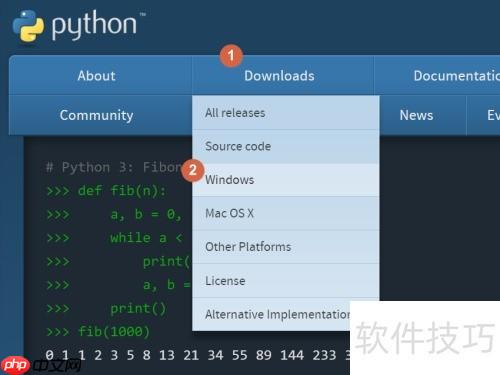
Task: Choose Mac OS X download option
Action: 286,213
